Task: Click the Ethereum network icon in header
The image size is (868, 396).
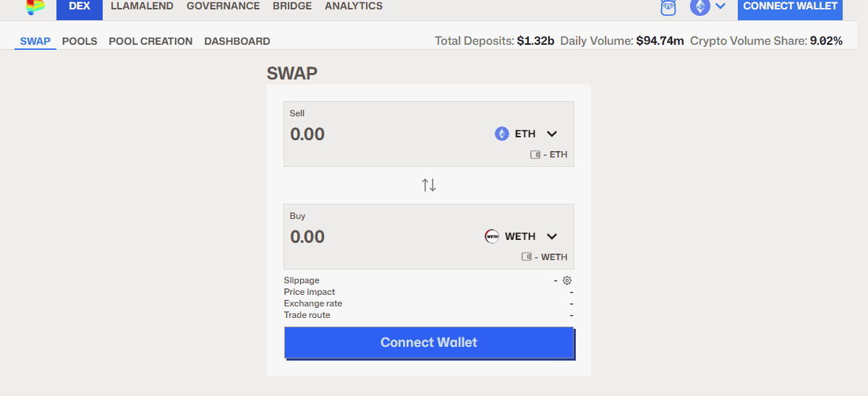Action: pos(699,7)
